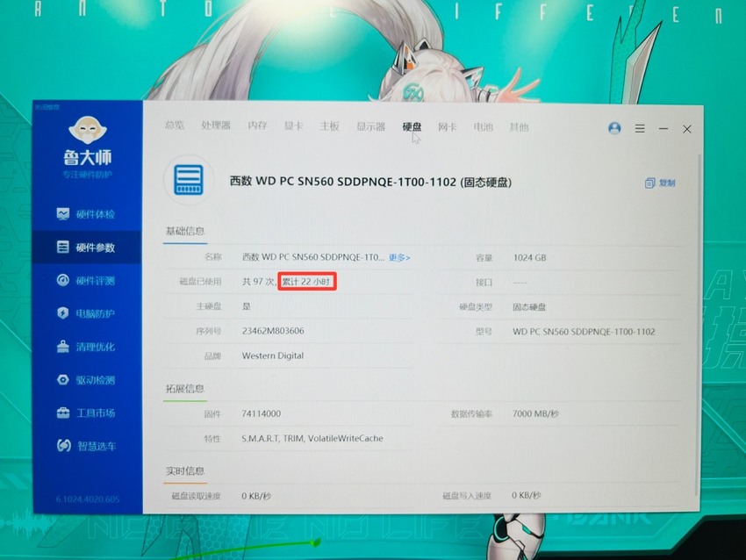Open the hamburger main menu

[x=640, y=128]
